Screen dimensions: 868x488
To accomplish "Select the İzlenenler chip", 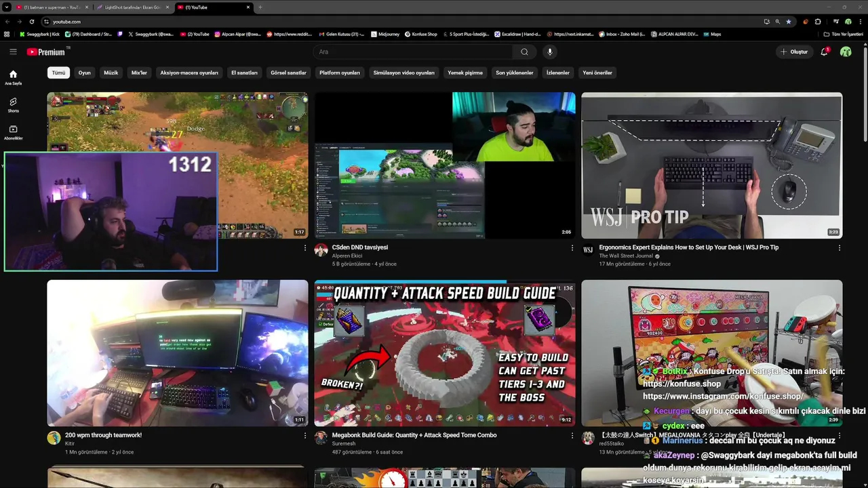I will coord(558,73).
